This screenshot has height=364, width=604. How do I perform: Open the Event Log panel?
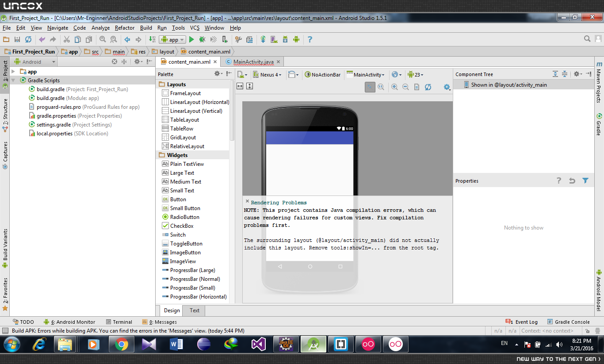click(x=522, y=322)
